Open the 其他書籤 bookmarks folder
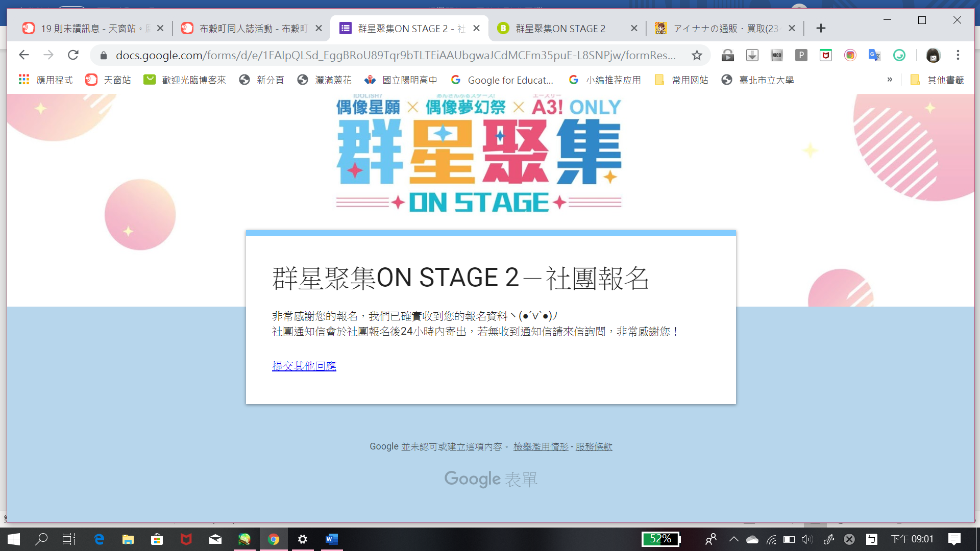The height and width of the screenshot is (551, 980). point(937,80)
